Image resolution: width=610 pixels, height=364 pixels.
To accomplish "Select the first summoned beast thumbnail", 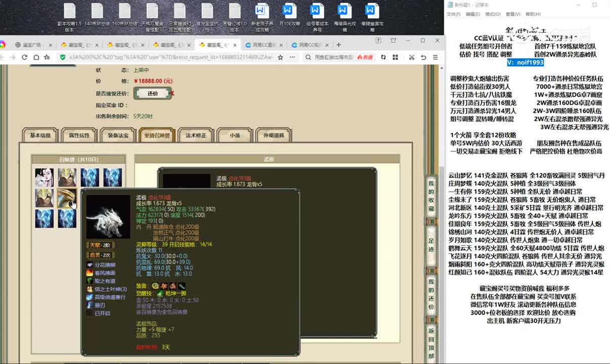I will point(45,177).
